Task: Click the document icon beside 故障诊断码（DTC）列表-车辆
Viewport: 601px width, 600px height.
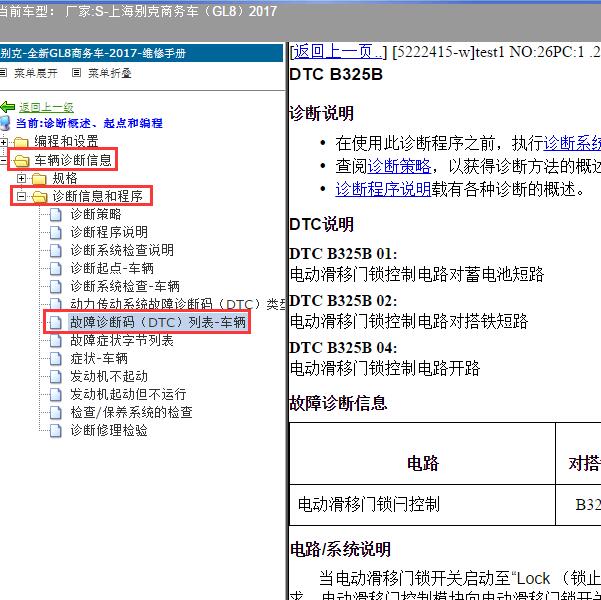Action: click(56, 323)
